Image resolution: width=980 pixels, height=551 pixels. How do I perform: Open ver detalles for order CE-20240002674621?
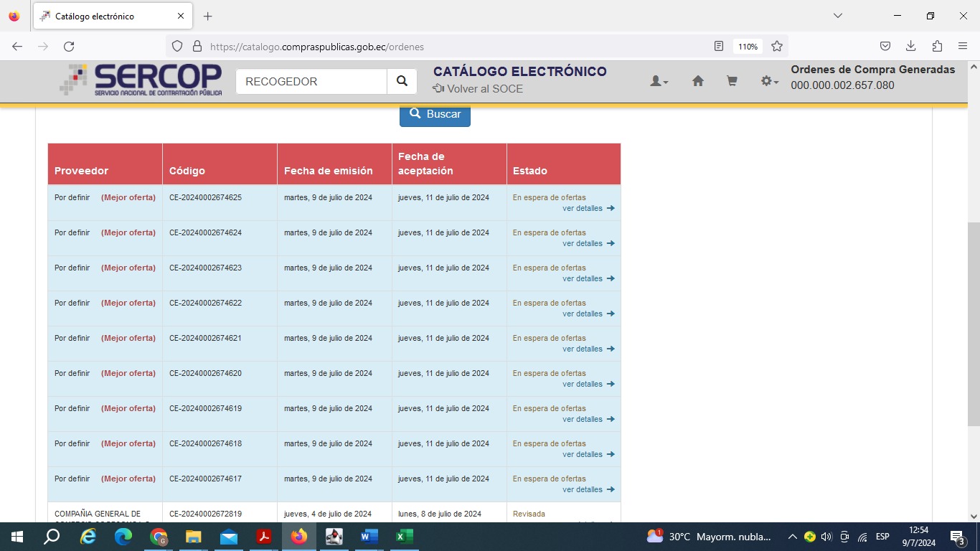588,349
